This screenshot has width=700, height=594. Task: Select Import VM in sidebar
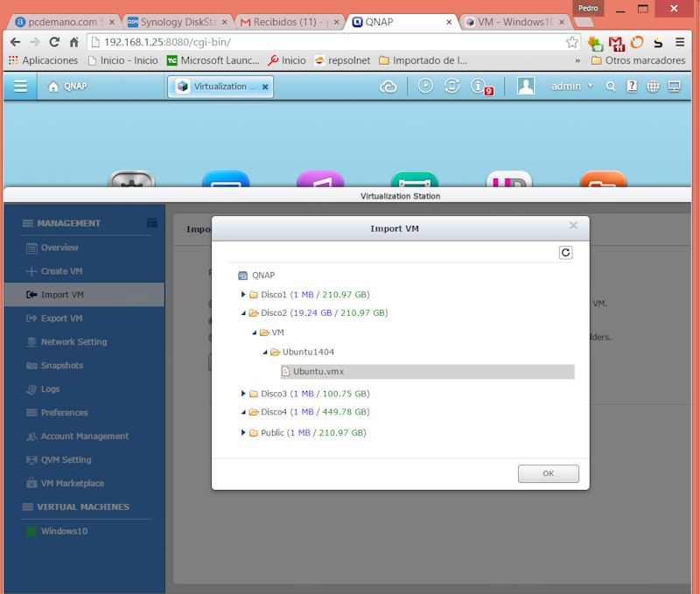click(84, 295)
